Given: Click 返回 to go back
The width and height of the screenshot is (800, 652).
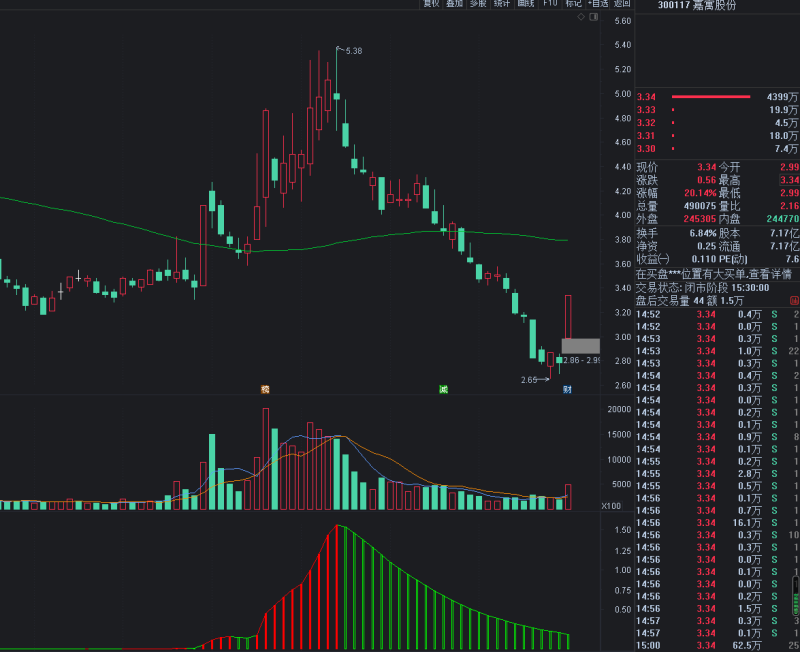Looking at the screenshot, I should (622, 4).
